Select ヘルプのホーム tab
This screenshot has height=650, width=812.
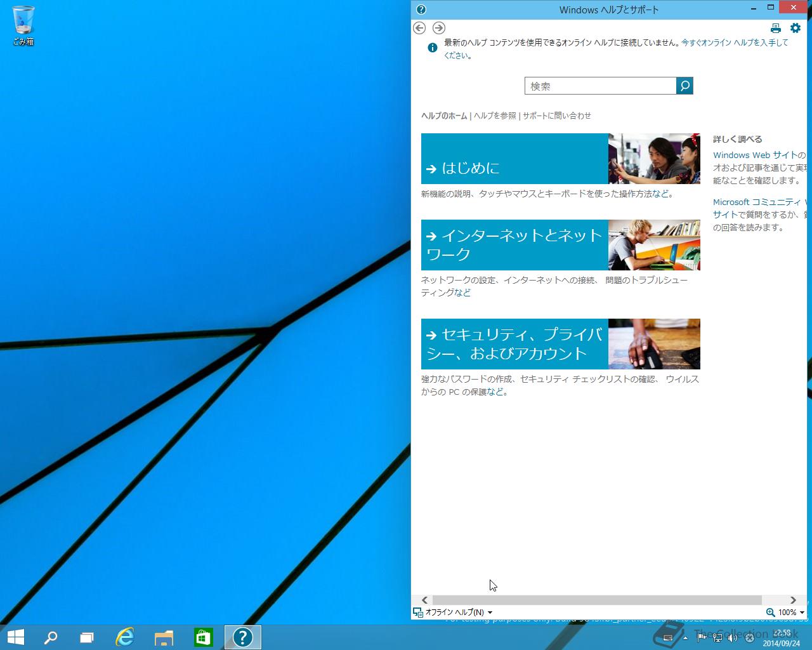tap(444, 116)
